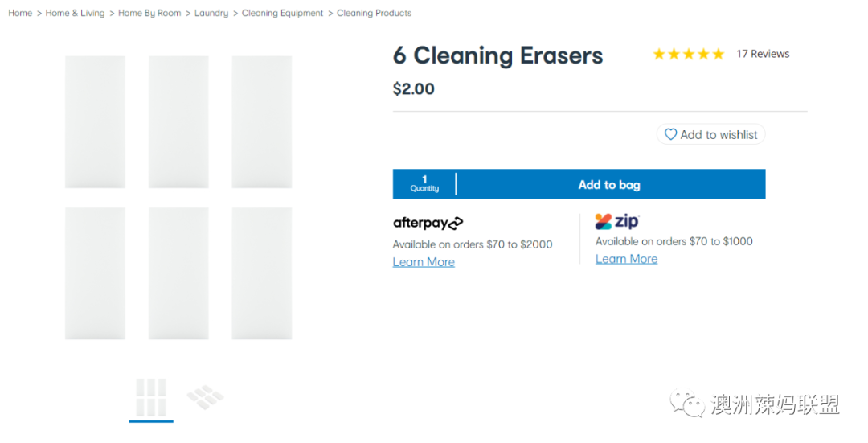This screenshot has width=868, height=443.
Task: Open the Quantity selector
Action: pos(424,184)
